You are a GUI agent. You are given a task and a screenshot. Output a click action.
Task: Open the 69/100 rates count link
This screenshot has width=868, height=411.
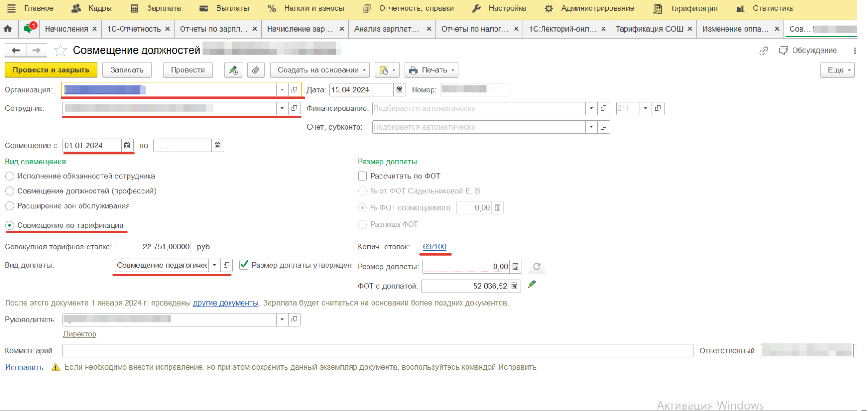[434, 247]
